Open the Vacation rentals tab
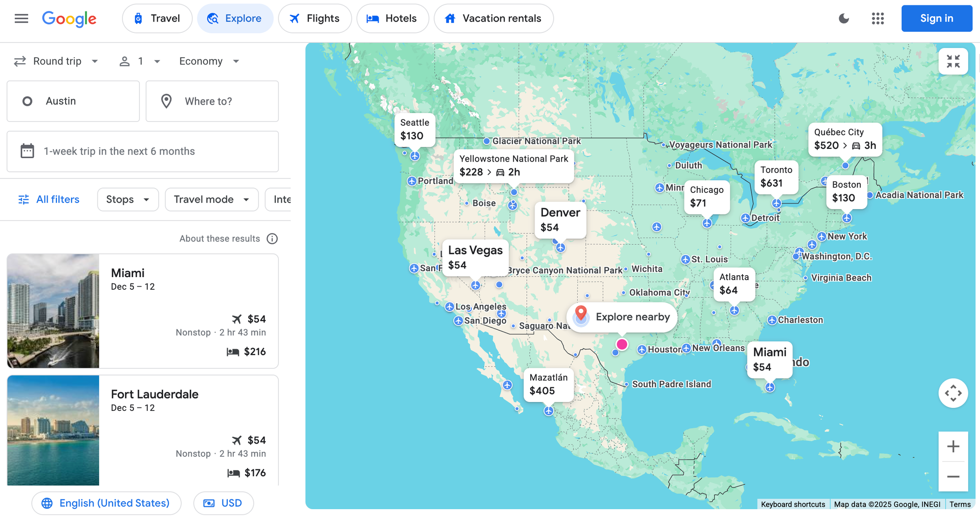 [493, 19]
